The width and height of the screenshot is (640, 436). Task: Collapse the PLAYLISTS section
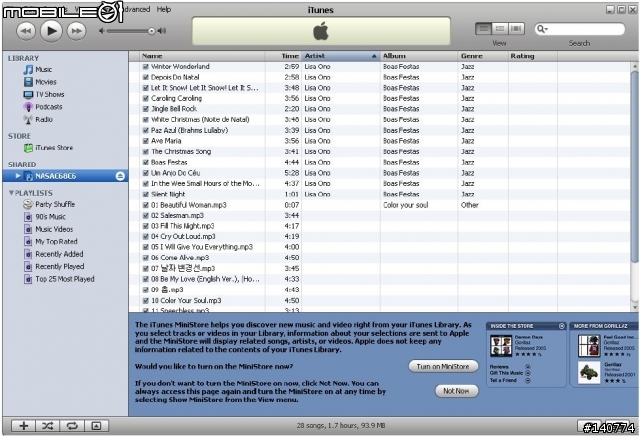11,193
